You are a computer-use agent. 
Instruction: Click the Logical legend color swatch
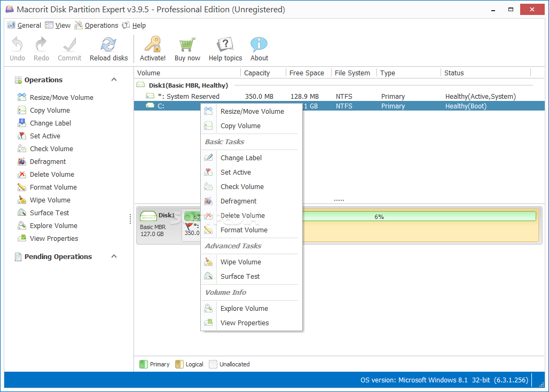click(x=179, y=364)
